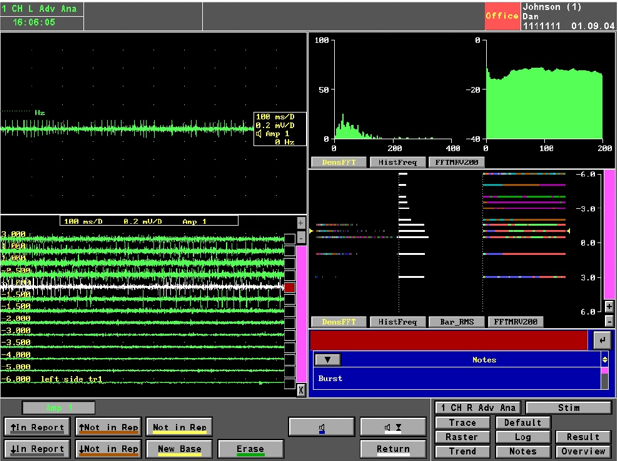
Task: Click the Return button
Action: click(393, 449)
